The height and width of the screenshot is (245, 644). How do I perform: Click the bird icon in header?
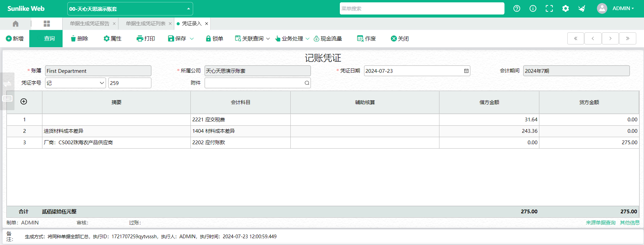point(582,8)
